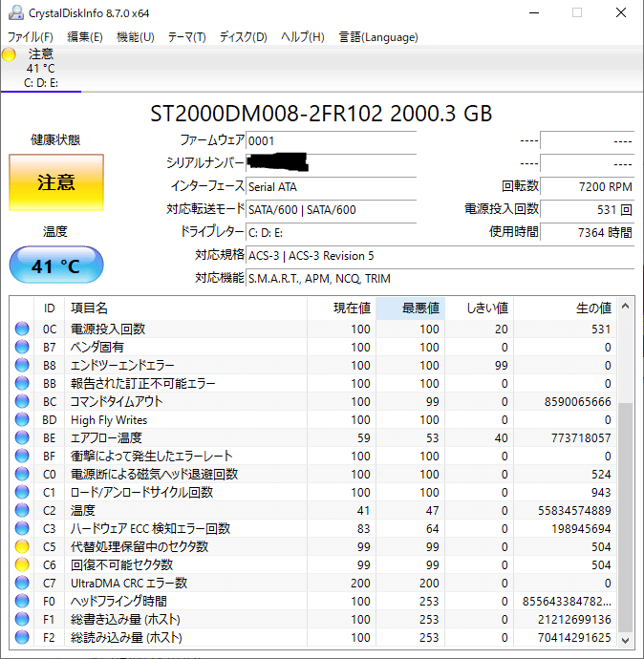Click the blue status icon for attribute B8
This screenshot has height=659, width=644.
point(22,365)
